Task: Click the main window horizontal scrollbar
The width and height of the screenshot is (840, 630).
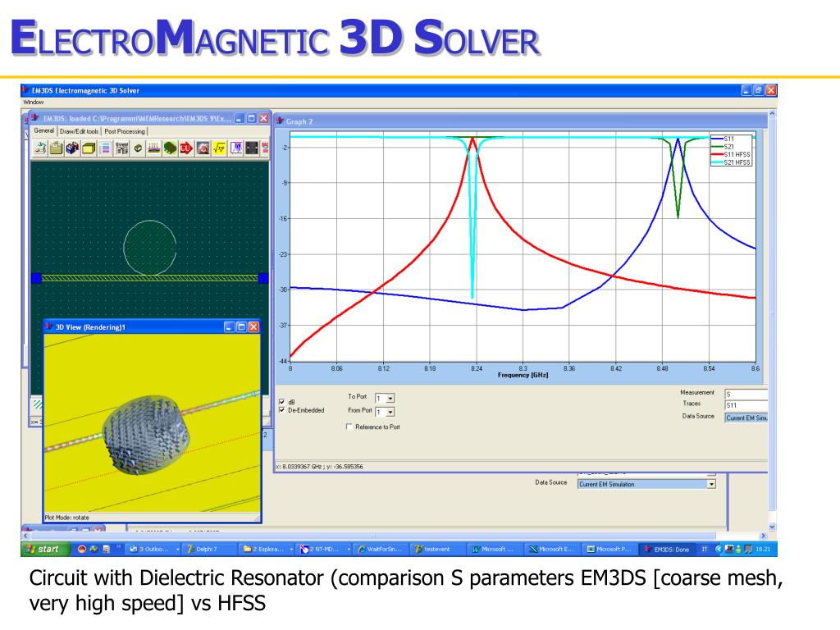Action: point(394,536)
